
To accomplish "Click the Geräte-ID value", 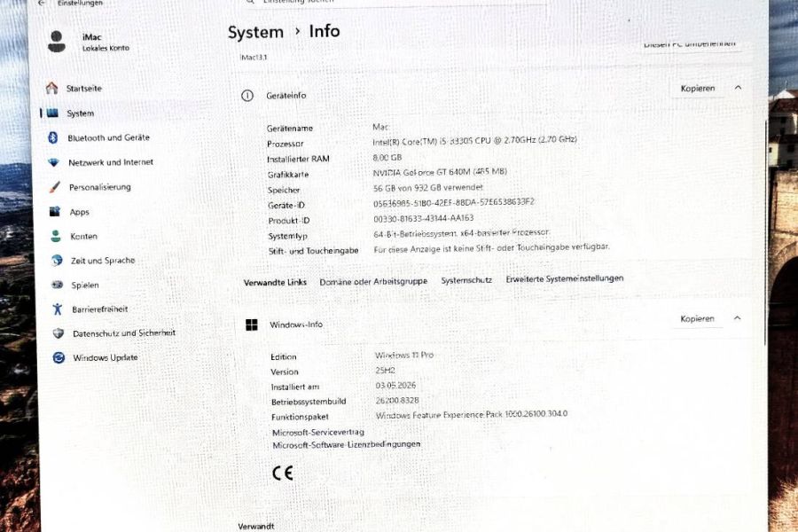I will pos(453,203).
